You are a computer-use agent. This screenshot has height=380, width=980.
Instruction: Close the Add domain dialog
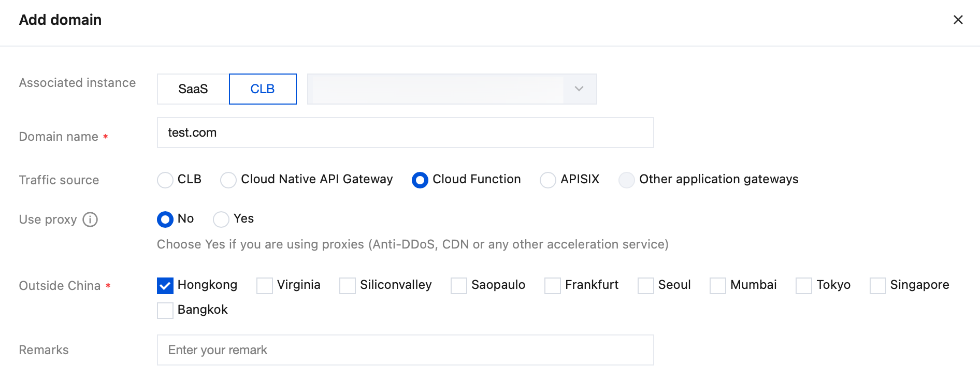[x=958, y=20]
